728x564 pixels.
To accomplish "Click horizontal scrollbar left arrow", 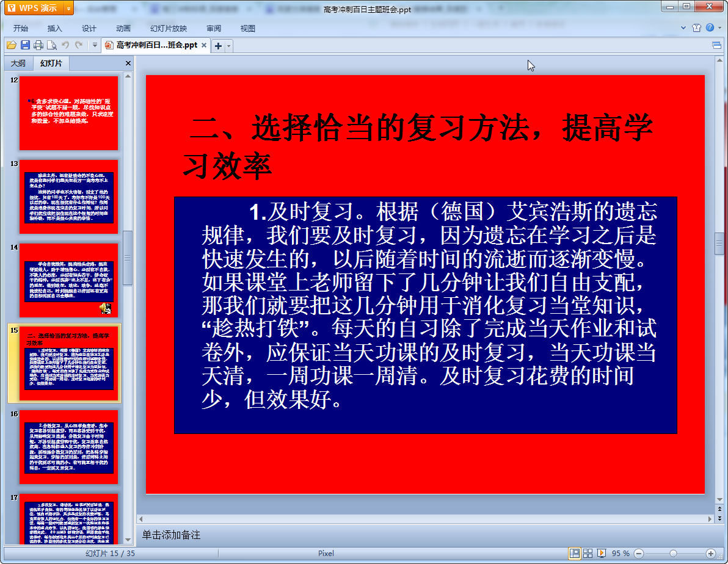I will click(140, 519).
